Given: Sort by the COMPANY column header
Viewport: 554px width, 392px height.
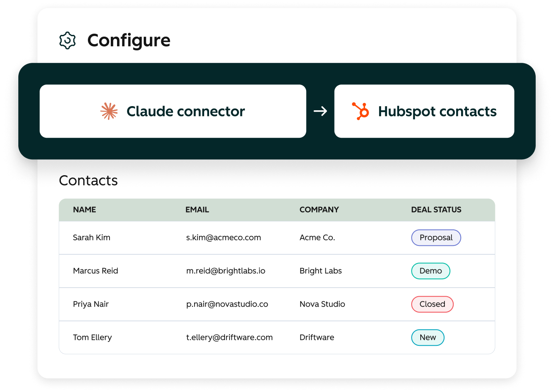Looking at the screenshot, I should pos(319,210).
